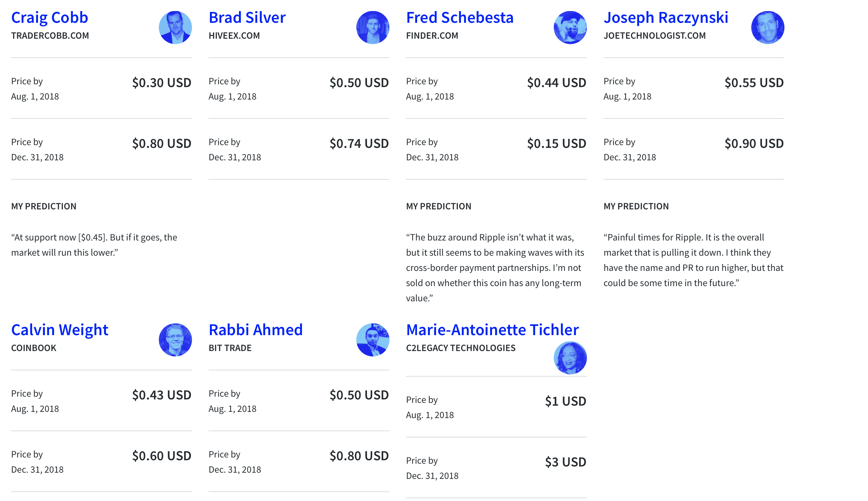This screenshot has height=501, width=868.
Task: Click the HIVEEX.COM site label
Action: pyautogui.click(x=234, y=36)
